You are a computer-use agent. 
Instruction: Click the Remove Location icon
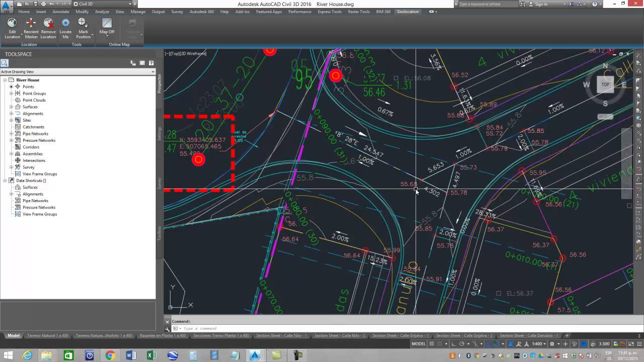tap(48, 23)
